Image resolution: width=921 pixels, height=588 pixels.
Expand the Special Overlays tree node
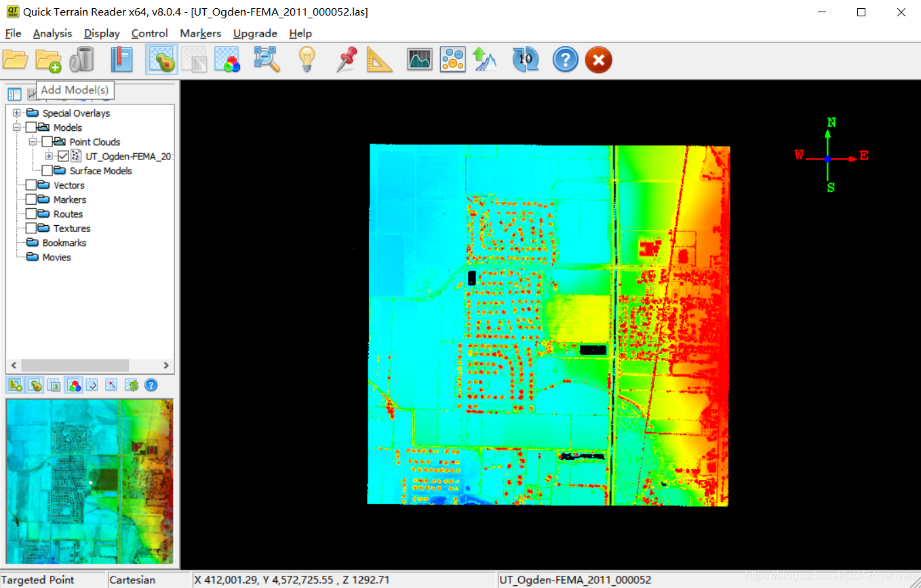click(x=16, y=113)
